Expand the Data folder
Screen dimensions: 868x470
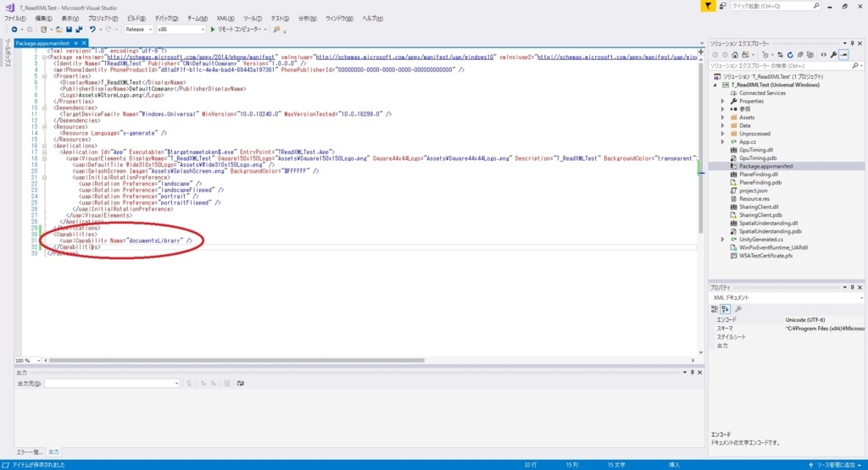[722, 125]
